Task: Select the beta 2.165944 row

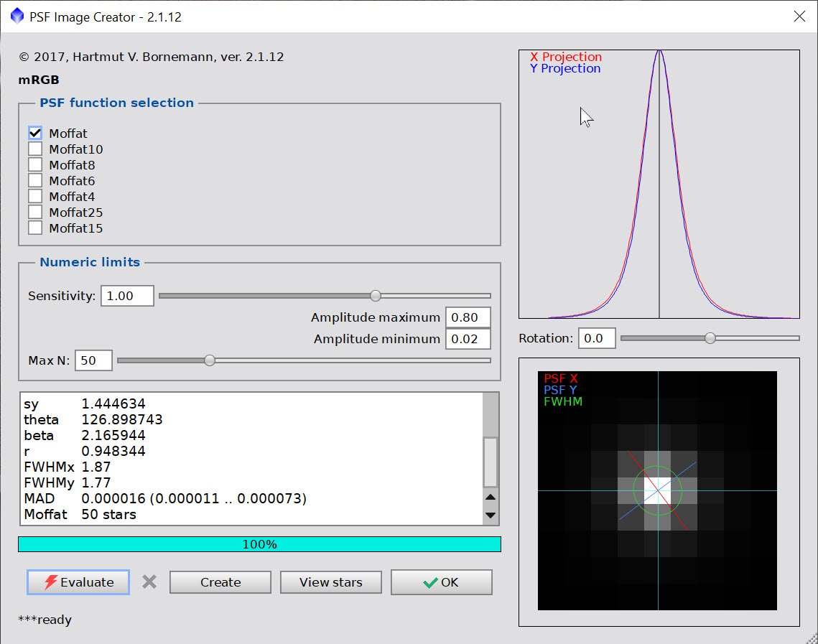Action: click(x=253, y=435)
